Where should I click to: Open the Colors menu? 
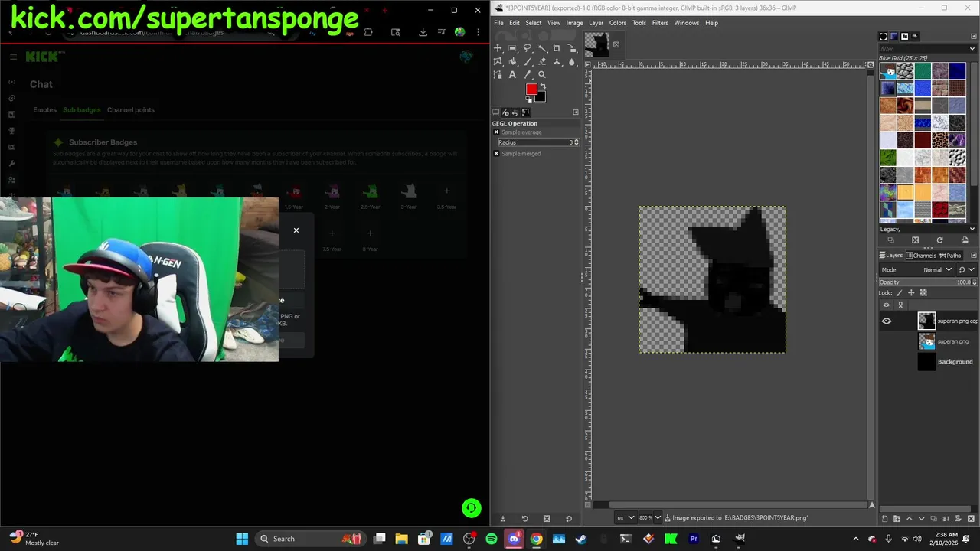[617, 23]
